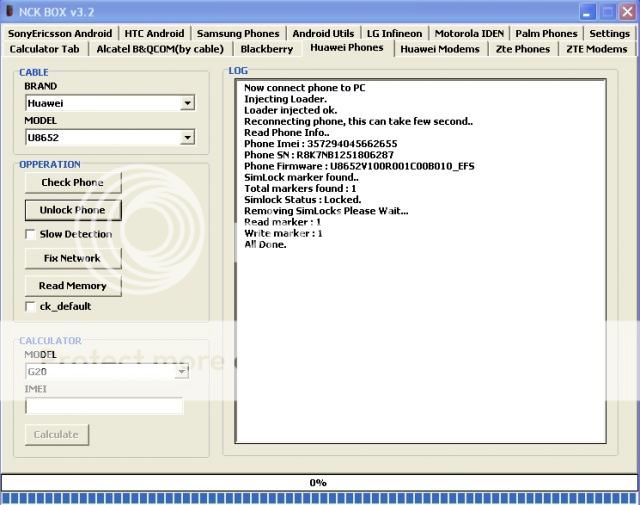This screenshot has width=640, height=505.
Task: Minimize the NCK BOX window
Action: coord(586,11)
